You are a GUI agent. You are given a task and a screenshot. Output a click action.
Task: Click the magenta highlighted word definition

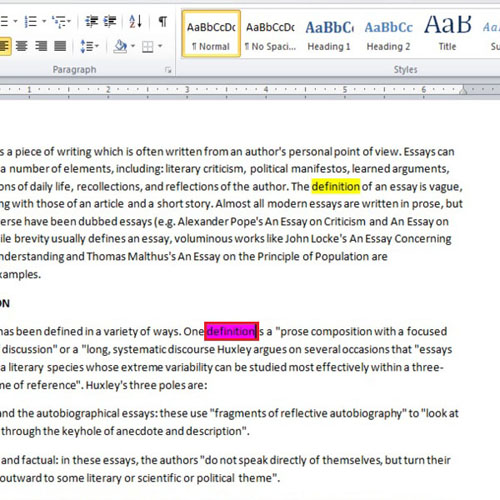click(231, 331)
